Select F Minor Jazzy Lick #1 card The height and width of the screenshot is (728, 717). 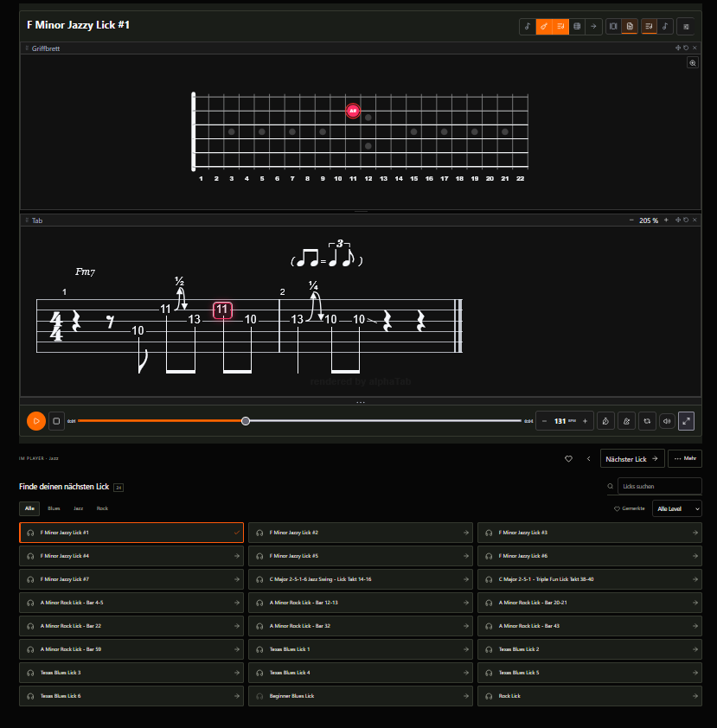tap(131, 533)
